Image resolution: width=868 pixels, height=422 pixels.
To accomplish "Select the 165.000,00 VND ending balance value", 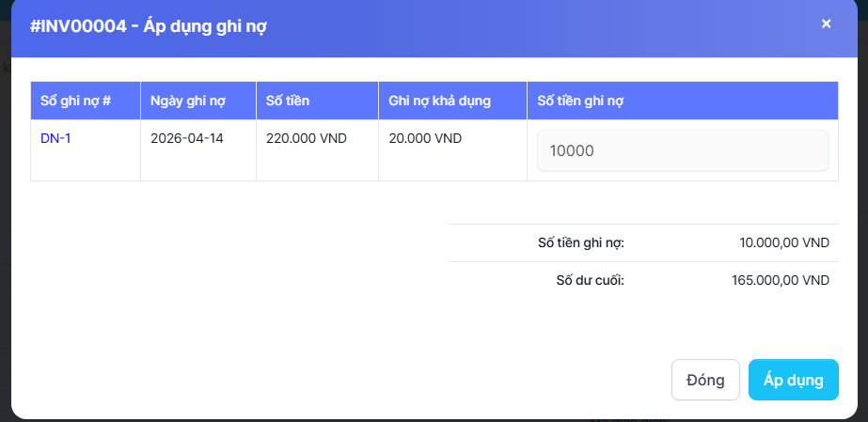I will (x=781, y=280).
